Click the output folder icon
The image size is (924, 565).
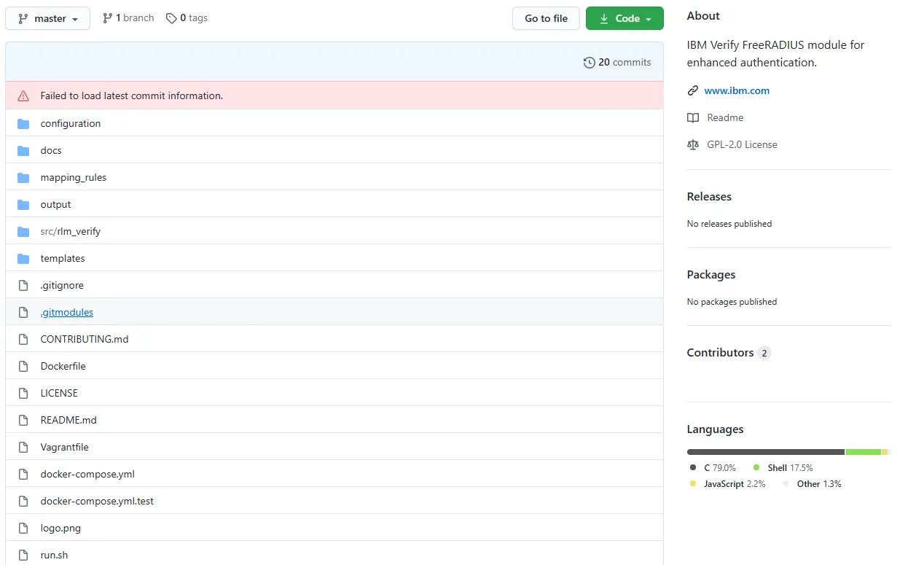tap(23, 204)
